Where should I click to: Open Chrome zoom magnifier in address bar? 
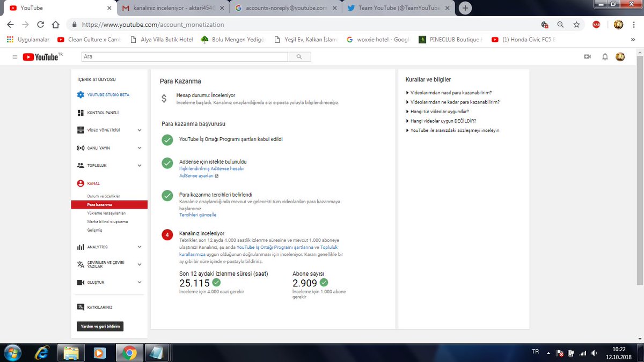pos(560,25)
